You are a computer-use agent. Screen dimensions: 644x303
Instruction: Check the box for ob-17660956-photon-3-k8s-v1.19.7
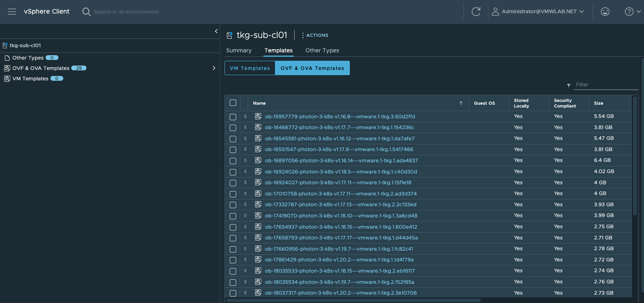(233, 249)
